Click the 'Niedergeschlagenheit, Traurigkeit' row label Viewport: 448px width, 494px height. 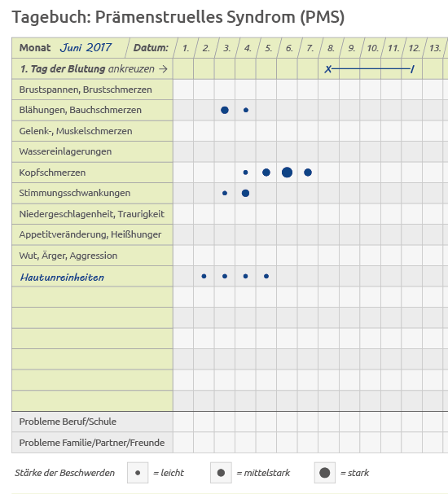coord(92,214)
